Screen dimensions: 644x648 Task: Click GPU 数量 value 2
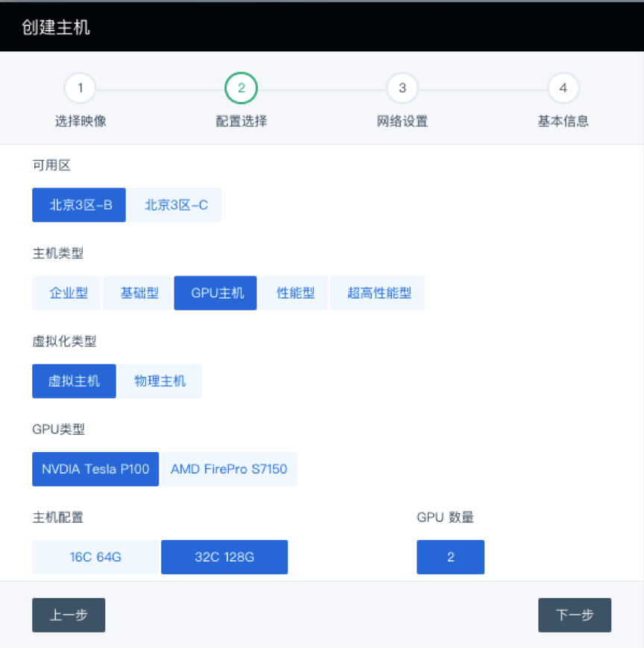coord(450,557)
